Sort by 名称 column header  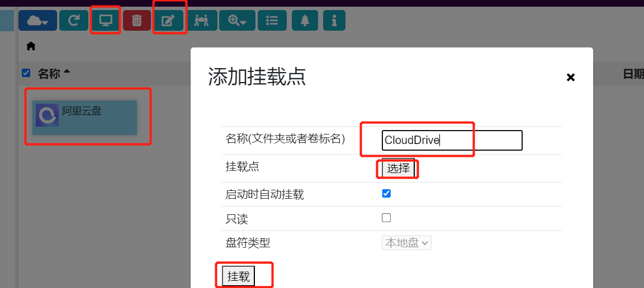(x=49, y=74)
